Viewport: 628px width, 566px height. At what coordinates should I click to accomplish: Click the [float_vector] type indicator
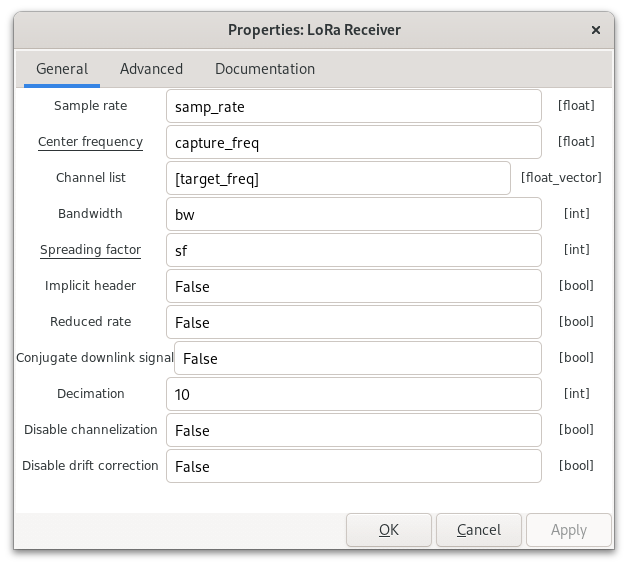[561, 177]
